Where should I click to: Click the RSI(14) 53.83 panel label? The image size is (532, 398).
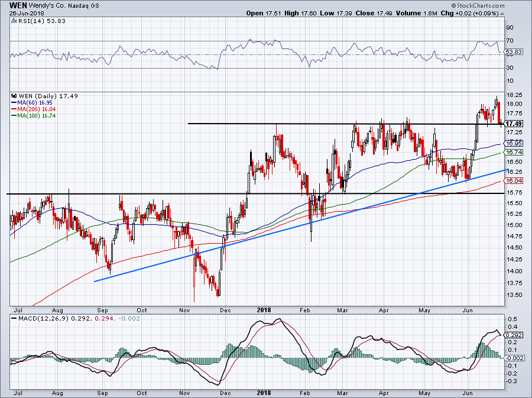pos(42,21)
